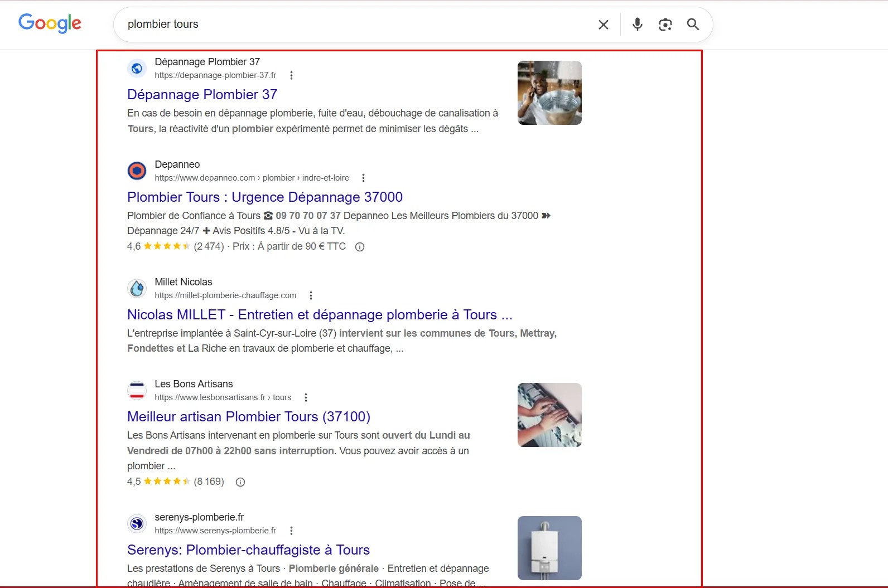Click site name 'Depanneo' above the URL
The image size is (888, 588).
(x=177, y=164)
